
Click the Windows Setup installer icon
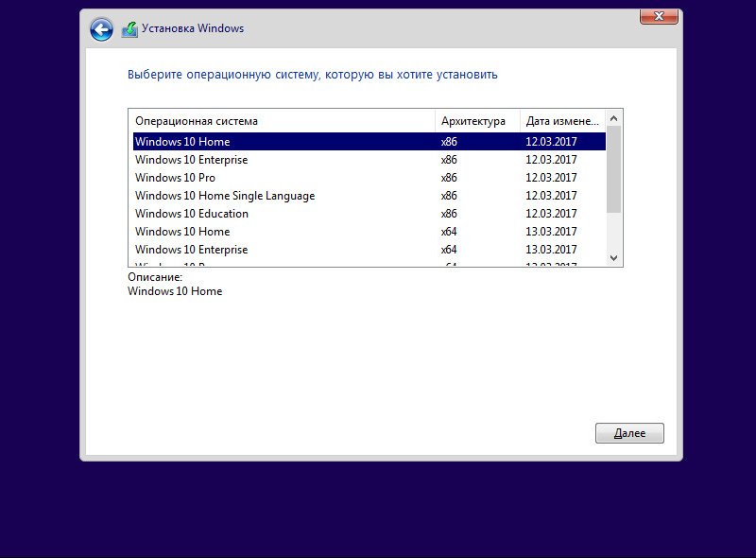(x=129, y=29)
